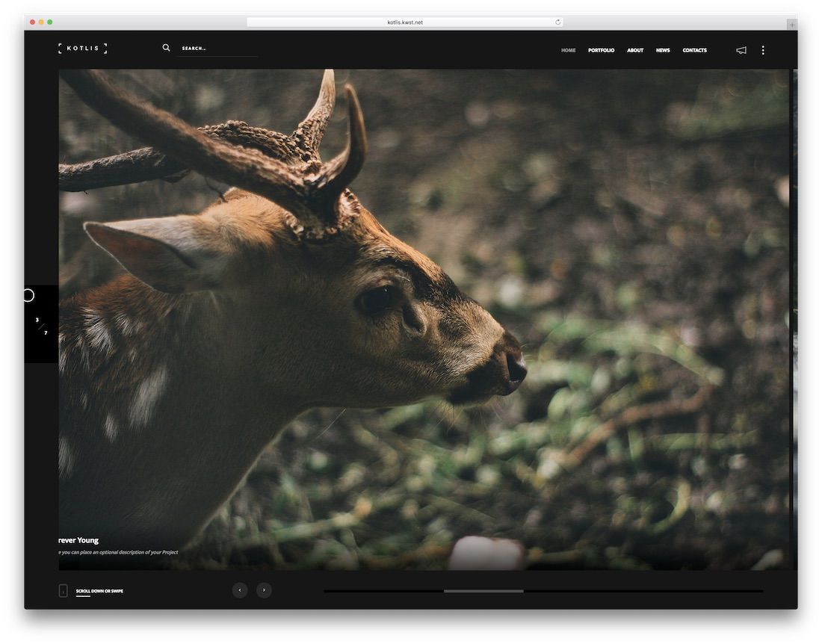Click the Forever Young project title
The width and height of the screenshot is (822, 644).
pyautogui.click(x=78, y=540)
